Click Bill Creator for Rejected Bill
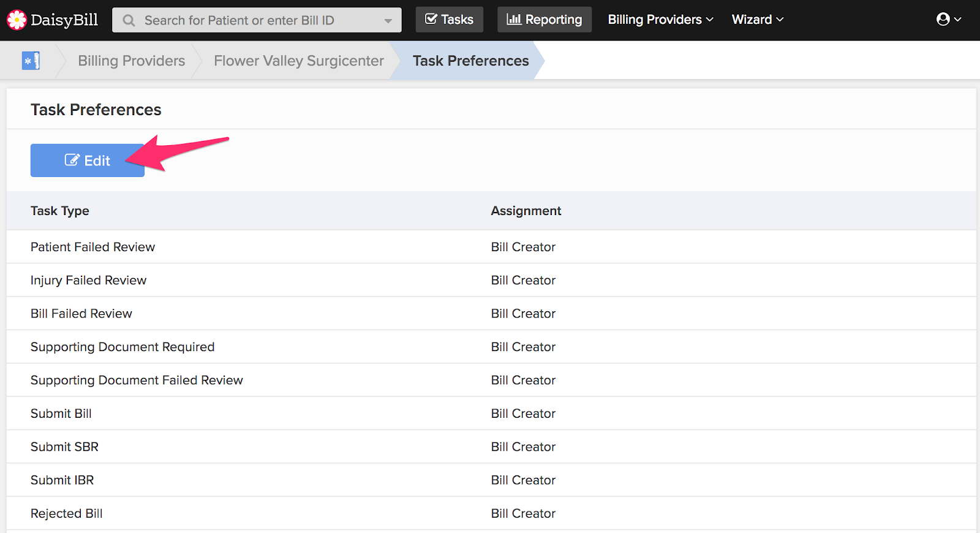Viewport: 980px width, 533px height. (523, 513)
